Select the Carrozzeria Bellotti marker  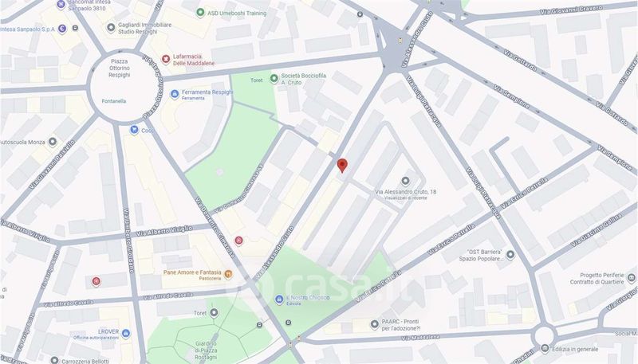click(x=54, y=360)
